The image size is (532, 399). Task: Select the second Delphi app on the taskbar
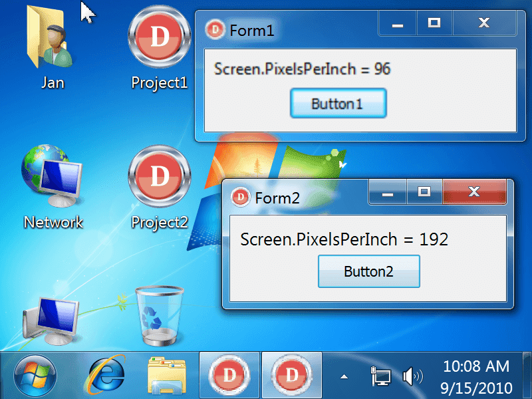tap(291, 374)
